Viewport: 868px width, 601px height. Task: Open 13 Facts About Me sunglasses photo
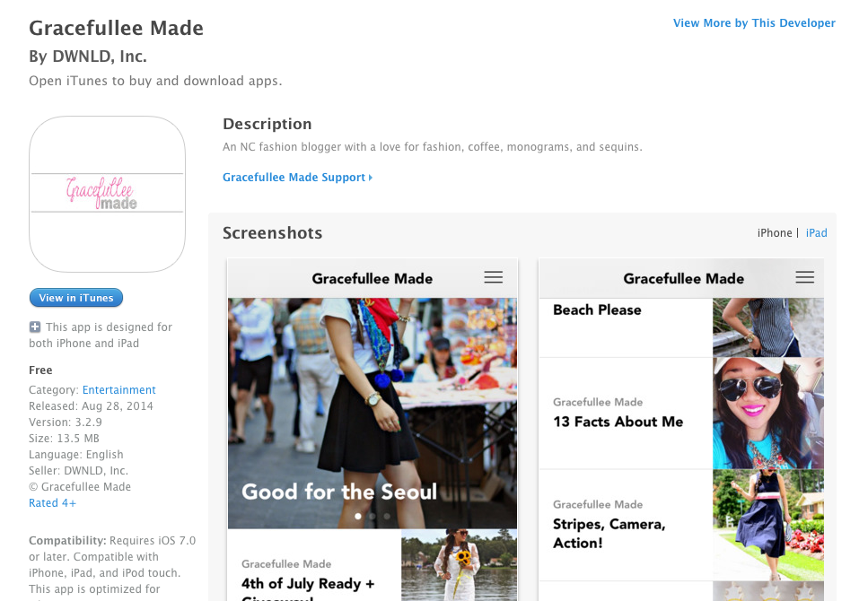[767, 414]
